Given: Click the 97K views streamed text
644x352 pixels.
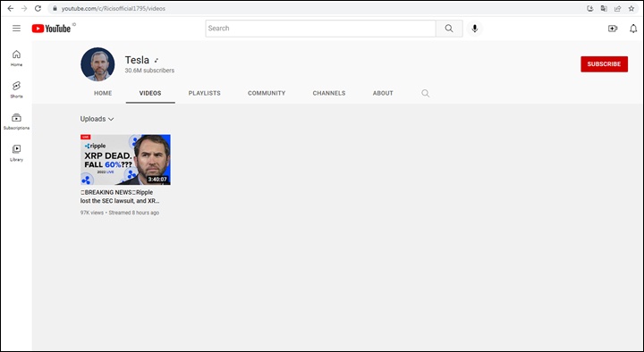Looking at the screenshot, I should click(x=120, y=213).
